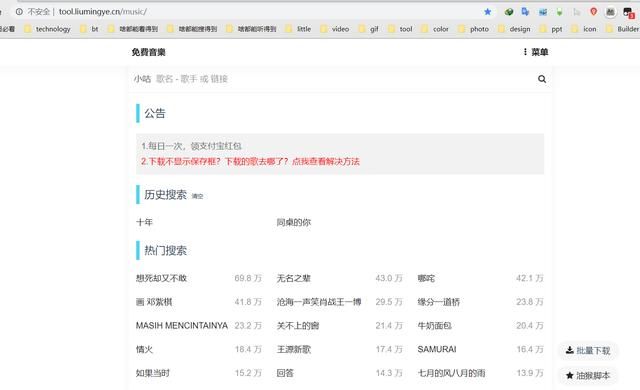This screenshot has width=640, height=390.
Task: Open the little bookmark folder
Action: (299, 29)
